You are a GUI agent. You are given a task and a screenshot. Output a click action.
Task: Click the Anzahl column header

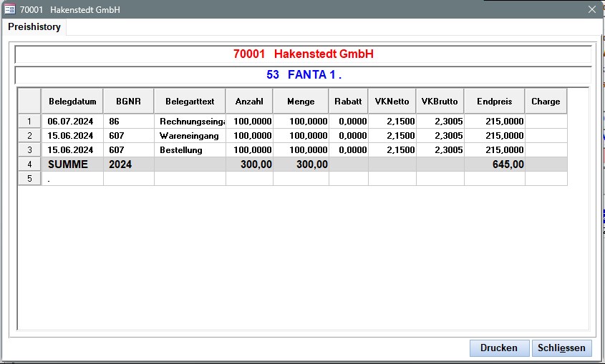point(248,102)
